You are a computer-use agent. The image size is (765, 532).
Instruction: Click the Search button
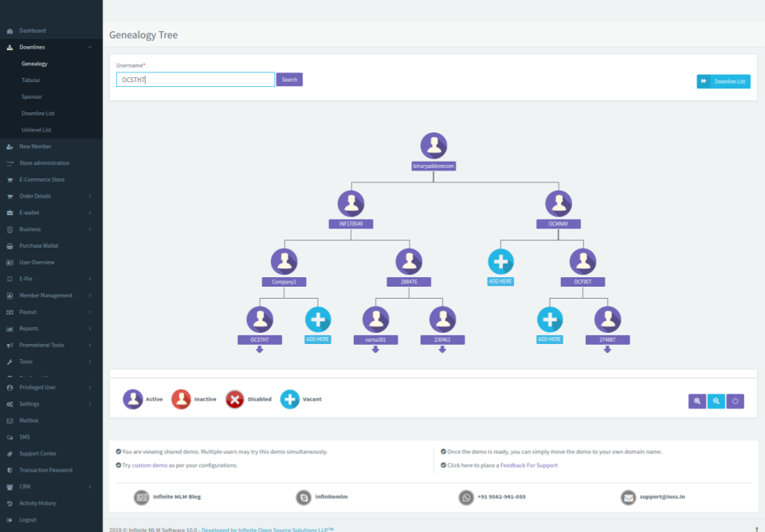(289, 80)
